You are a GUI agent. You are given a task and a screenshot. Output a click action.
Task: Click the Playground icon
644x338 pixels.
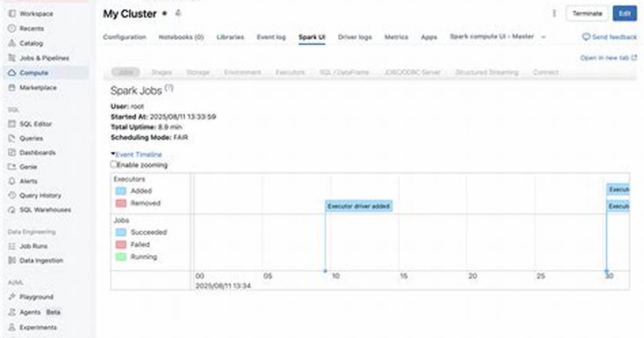click(12, 297)
